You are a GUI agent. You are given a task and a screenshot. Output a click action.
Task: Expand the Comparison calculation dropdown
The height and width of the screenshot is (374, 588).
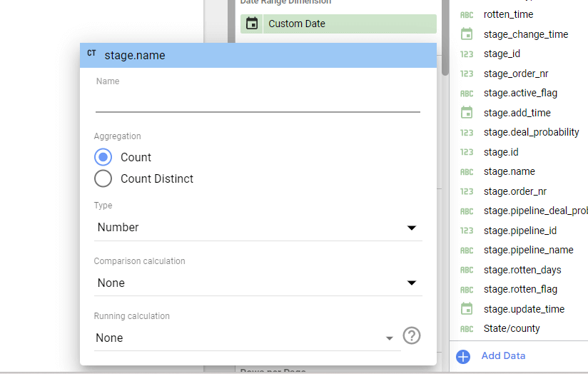click(x=258, y=283)
